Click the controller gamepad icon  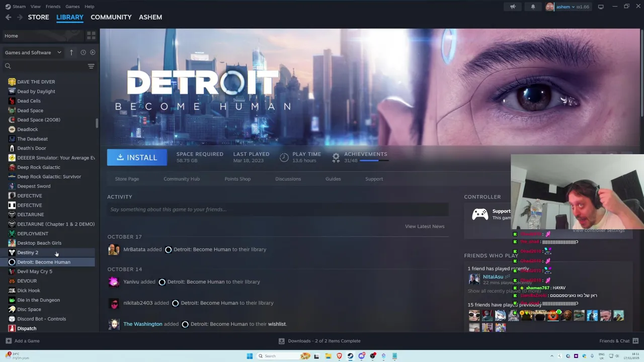(x=480, y=215)
